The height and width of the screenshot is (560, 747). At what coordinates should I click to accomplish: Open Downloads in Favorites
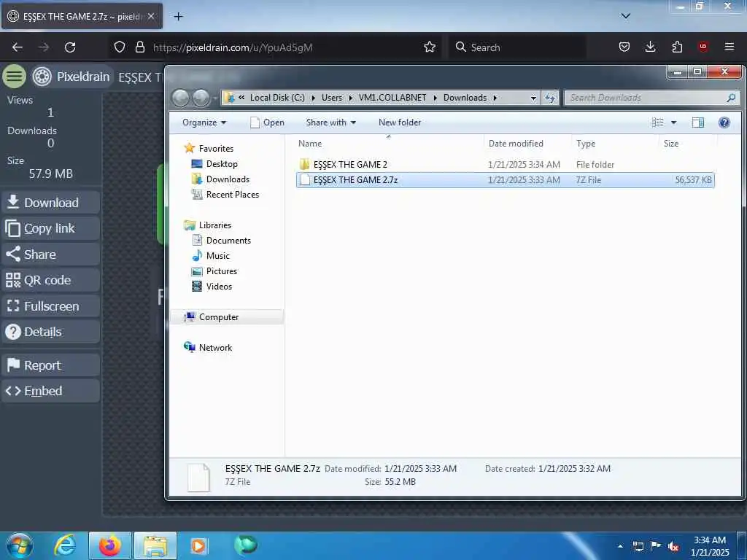coord(228,179)
